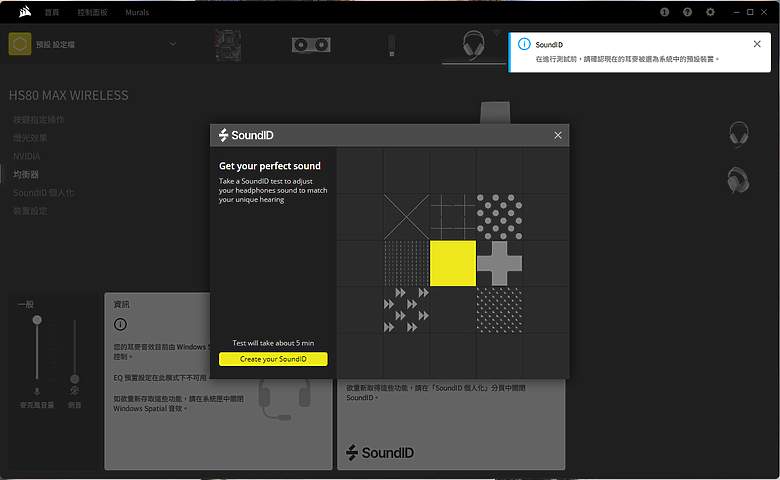Click the info circle icon in 資訊 panel

(x=120, y=324)
